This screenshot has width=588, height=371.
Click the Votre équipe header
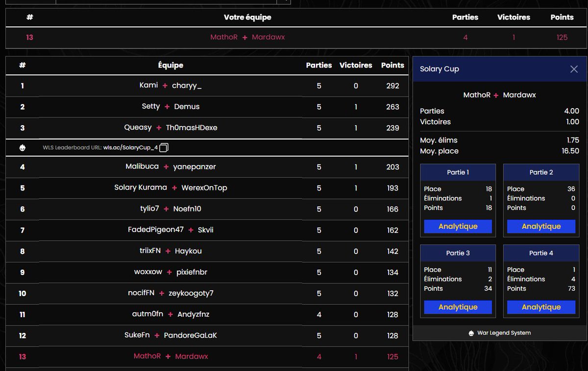click(x=247, y=17)
